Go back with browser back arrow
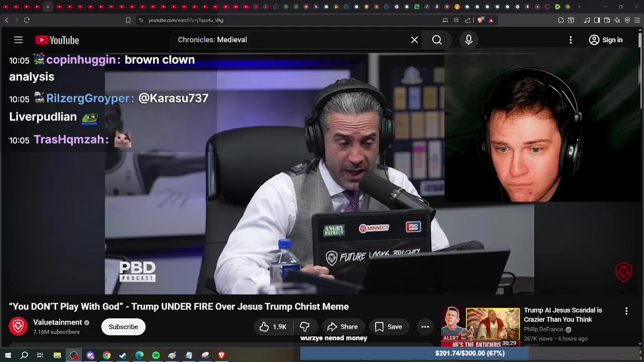644x362 pixels. [x=7, y=20]
